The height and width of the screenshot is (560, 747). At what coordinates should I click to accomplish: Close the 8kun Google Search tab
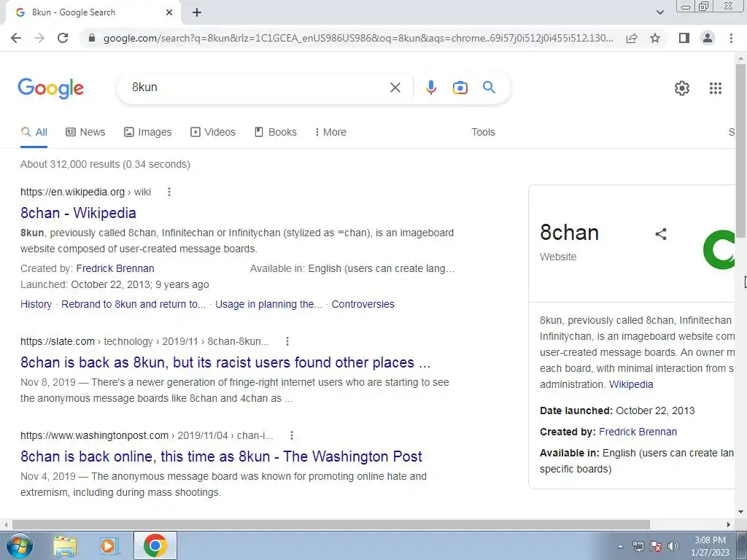(169, 12)
